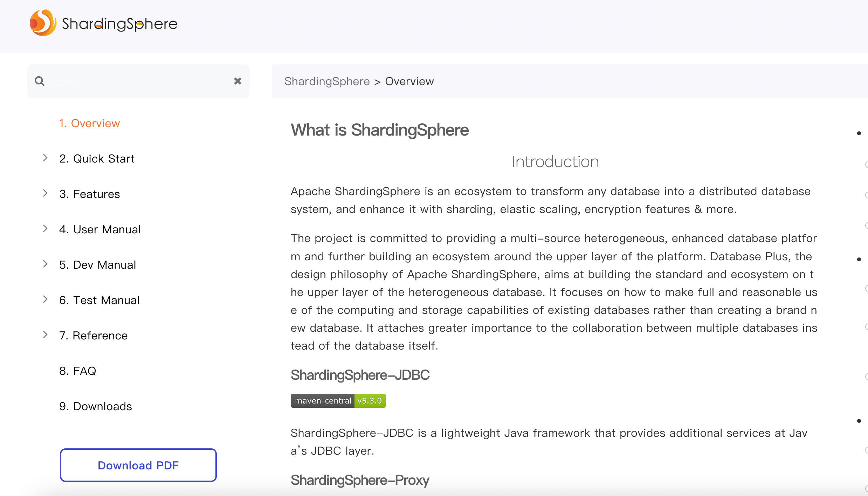868x496 pixels.
Task: Click the Download PDF button
Action: 138,465
